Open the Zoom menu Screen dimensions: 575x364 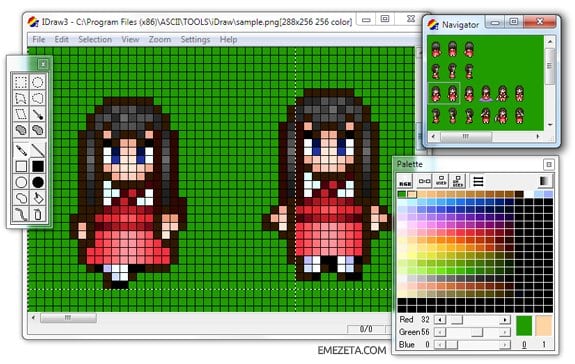click(160, 40)
